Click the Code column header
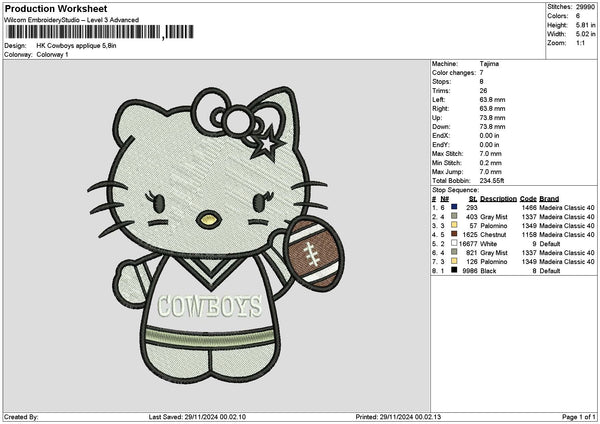This screenshot has width=600, height=424. pos(528,199)
